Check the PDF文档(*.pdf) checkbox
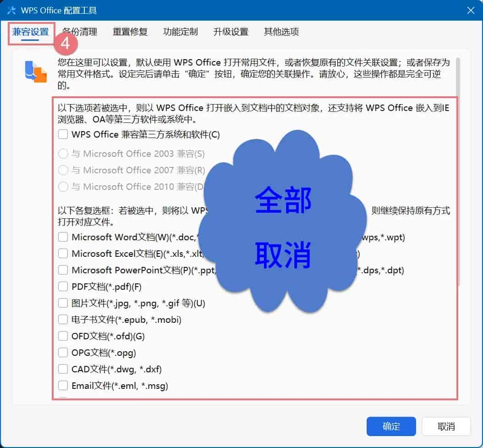 pyautogui.click(x=63, y=287)
